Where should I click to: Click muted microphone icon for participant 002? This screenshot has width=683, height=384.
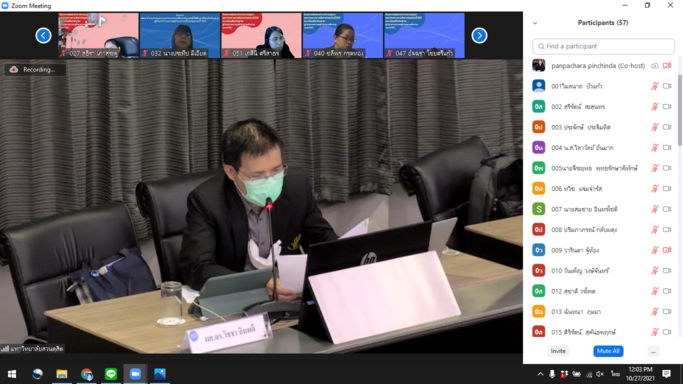655,106
